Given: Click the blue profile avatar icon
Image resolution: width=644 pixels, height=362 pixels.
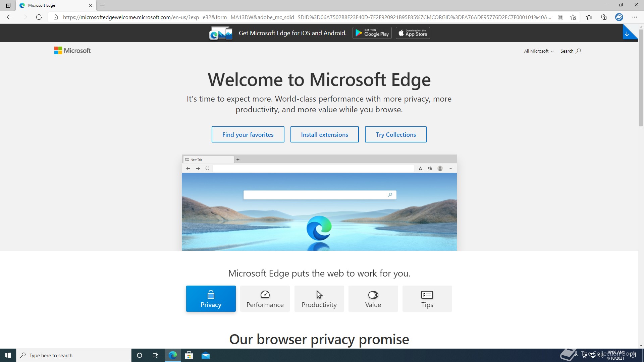Looking at the screenshot, I should 619,17.
